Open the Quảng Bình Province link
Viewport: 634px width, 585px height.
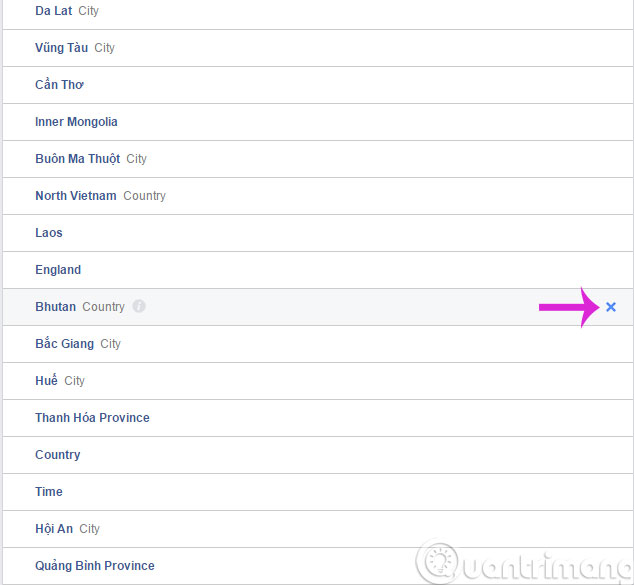(x=95, y=566)
